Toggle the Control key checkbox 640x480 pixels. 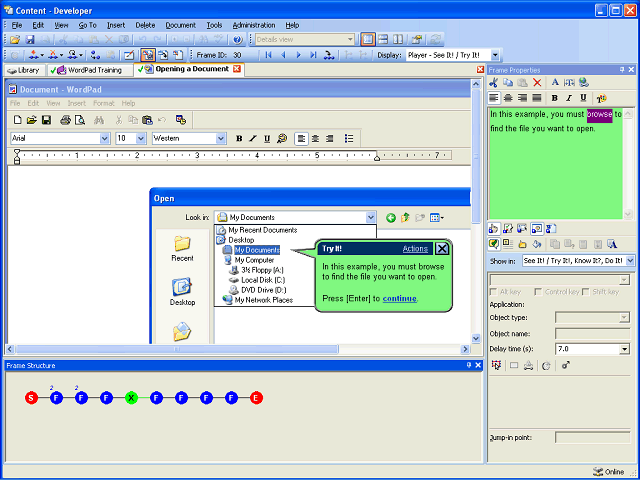[x=538, y=292]
